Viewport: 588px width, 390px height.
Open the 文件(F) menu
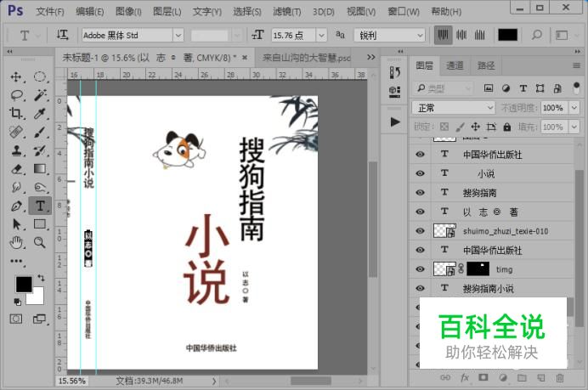[50, 12]
